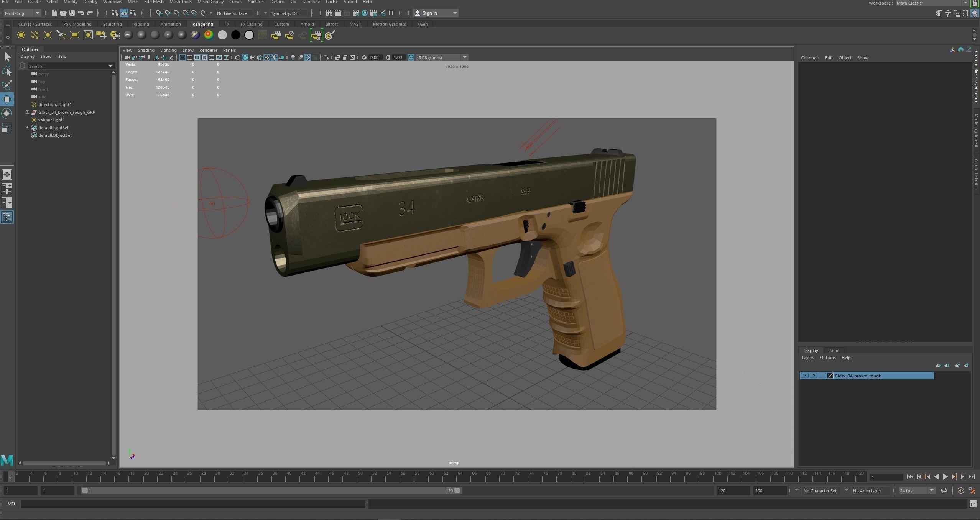Click the Save scene icon
Viewport: 980px width, 520px height.
pyautogui.click(x=72, y=13)
